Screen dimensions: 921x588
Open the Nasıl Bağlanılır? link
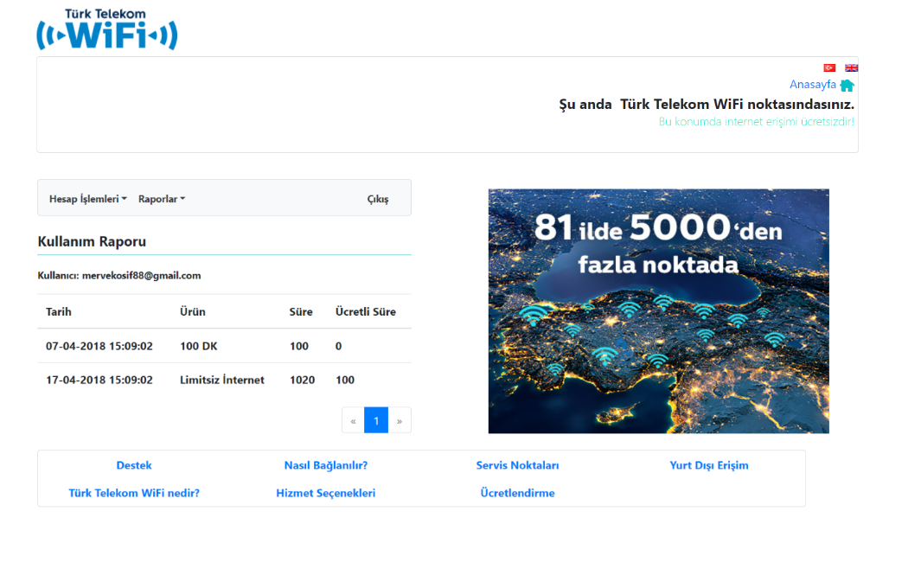tap(325, 465)
